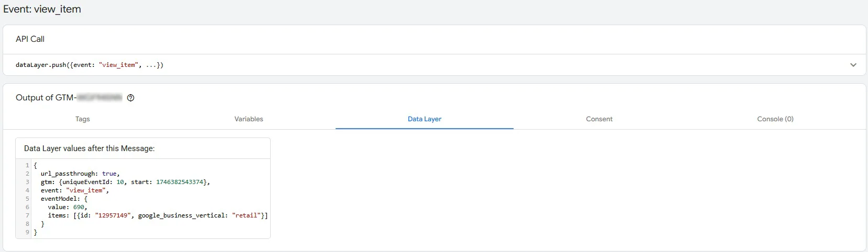The height and width of the screenshot is (252, 868).
Task: Click line number 1 in code gutter
Action: pyautogui.click(x=27, y=165)
